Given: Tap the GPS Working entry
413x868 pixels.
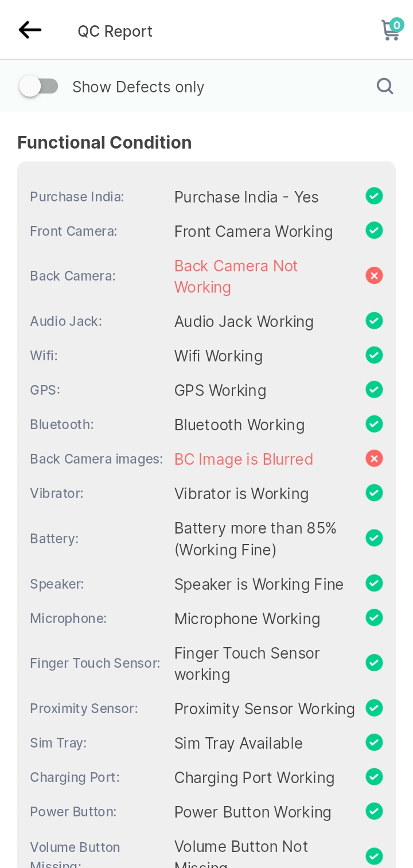Looking at the screenshot, I should (x=220, y=391).
